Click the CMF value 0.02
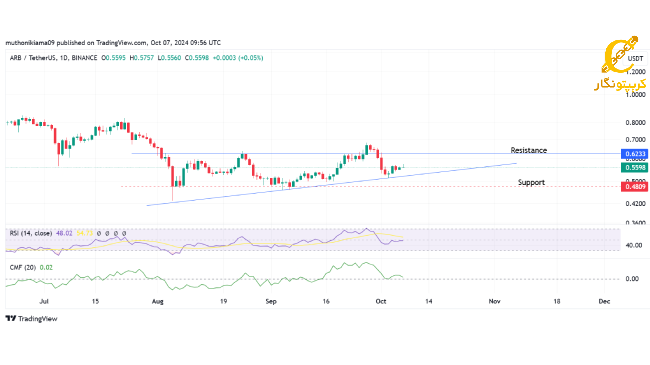650x365 pixels. (x=46, y=268)
